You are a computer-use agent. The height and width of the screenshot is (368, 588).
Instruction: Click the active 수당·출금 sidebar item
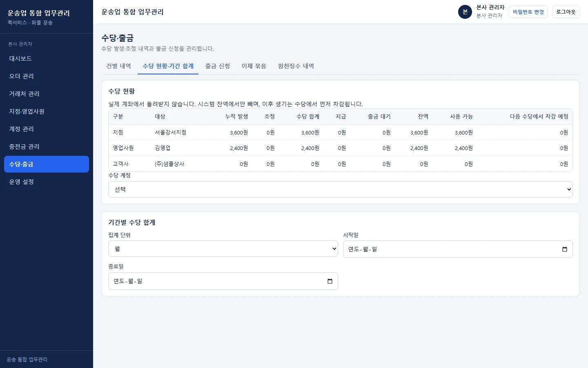pos(47,164)
